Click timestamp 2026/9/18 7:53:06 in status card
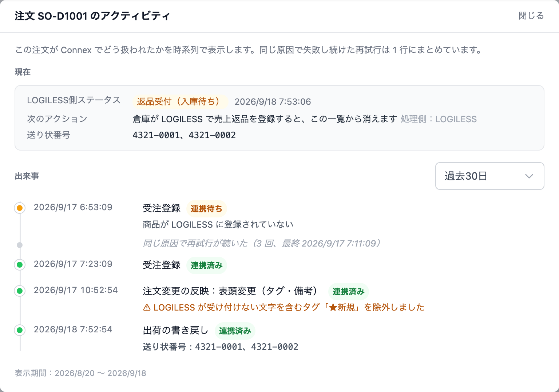 point(273,102)
